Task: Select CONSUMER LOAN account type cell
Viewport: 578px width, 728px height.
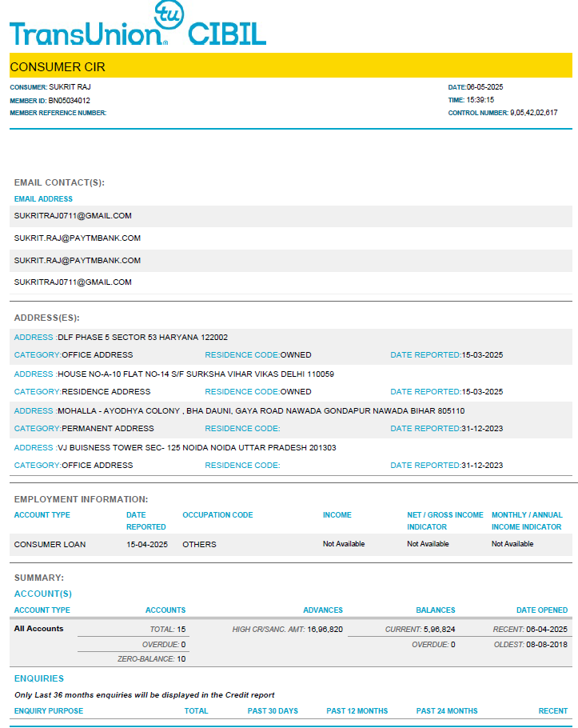Action: (x=50, y=544)
